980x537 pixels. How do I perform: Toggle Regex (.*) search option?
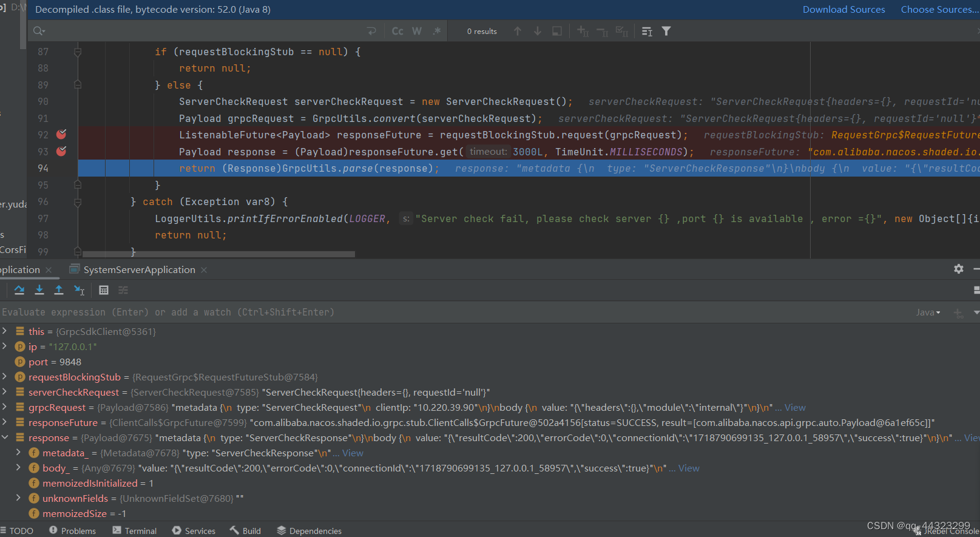coord(436,31)
